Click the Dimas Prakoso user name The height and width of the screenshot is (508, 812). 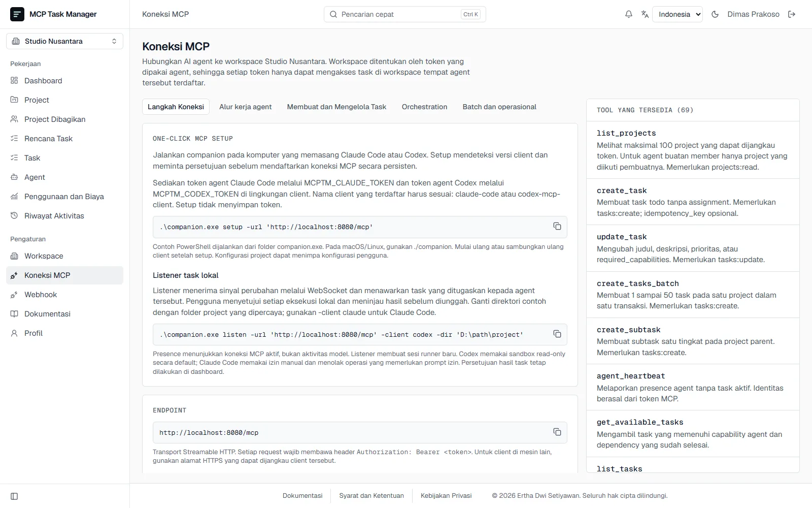(x=753, y=14)
